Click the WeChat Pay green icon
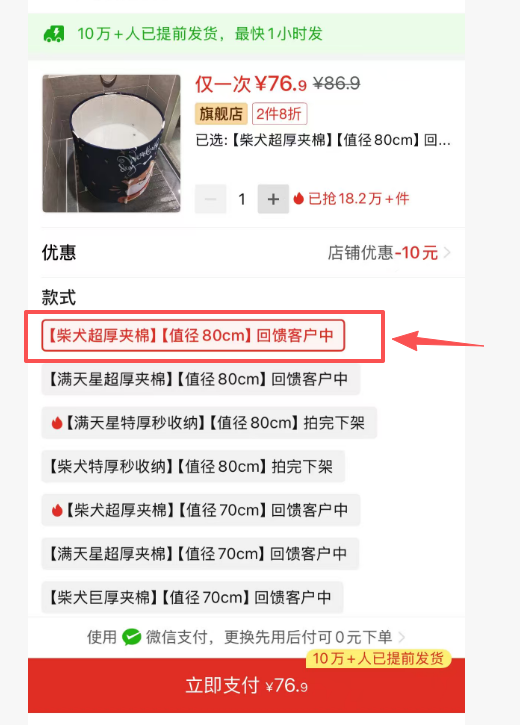This screenshot has height=725, width=520. pos(131,637)
